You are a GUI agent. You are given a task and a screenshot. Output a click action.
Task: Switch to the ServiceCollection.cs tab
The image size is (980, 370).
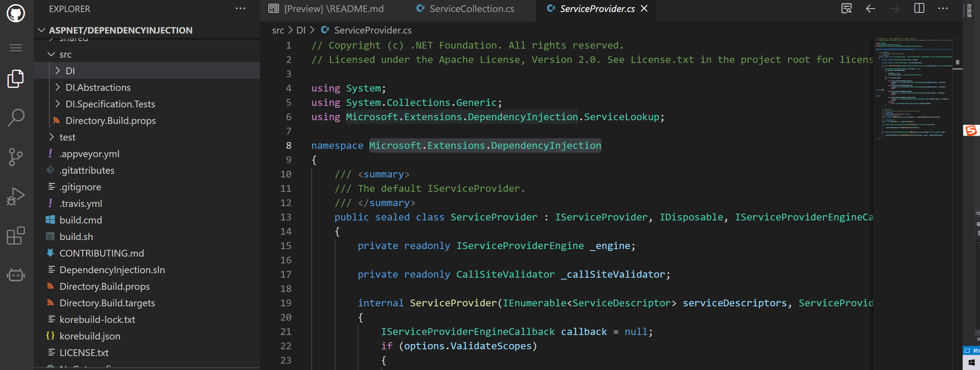[471, 9]
